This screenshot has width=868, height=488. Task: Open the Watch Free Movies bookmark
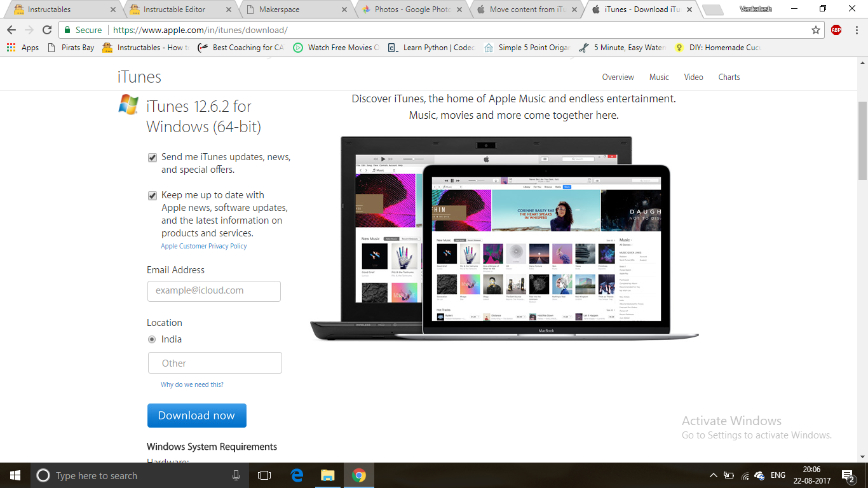point(336,48)
